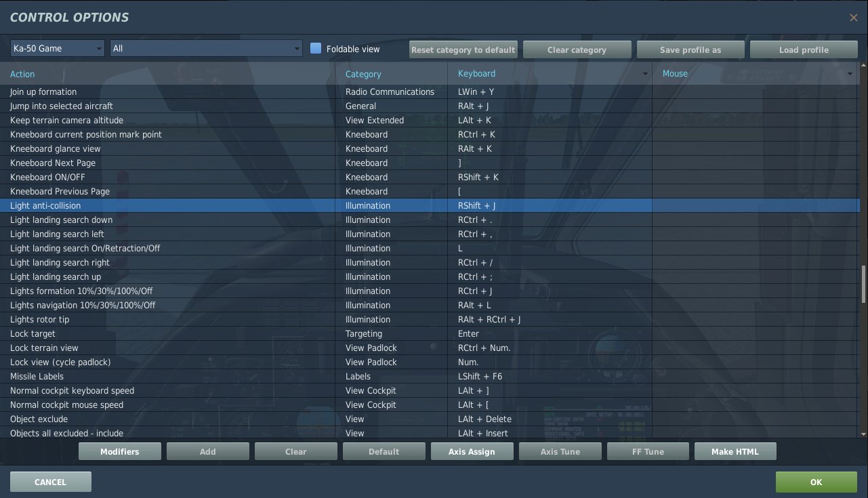Image resolution: width=868 pixels, height=498 pixels.
Task: Select Light landing search On/Retraction/Off action
Action: coord(85,248)
